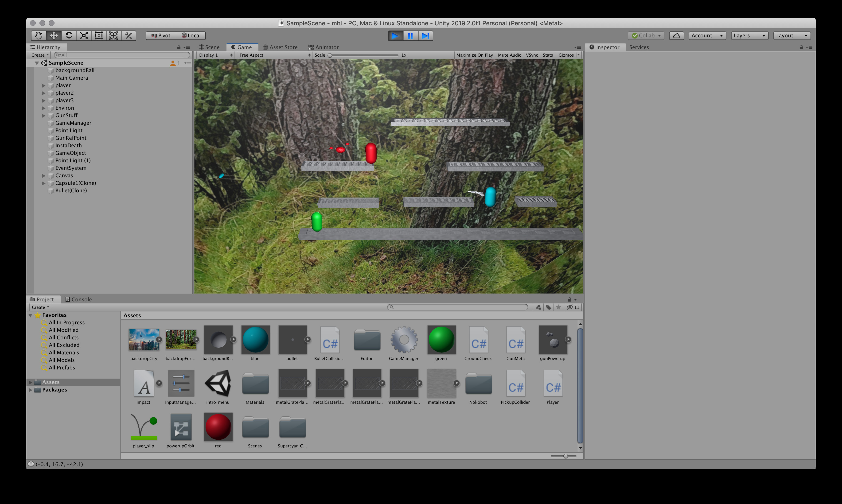
Task: Click the Pivot toggle button
Action: pos(161,36)
